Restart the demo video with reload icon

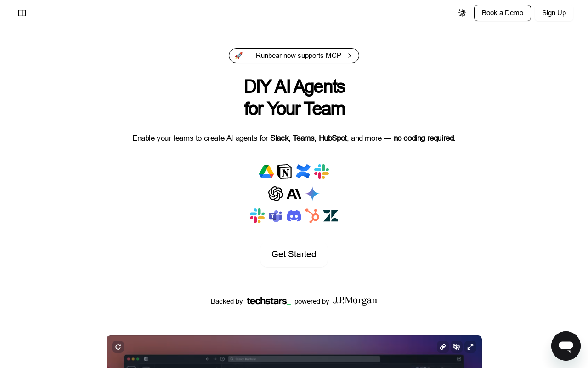pos(118,347)
